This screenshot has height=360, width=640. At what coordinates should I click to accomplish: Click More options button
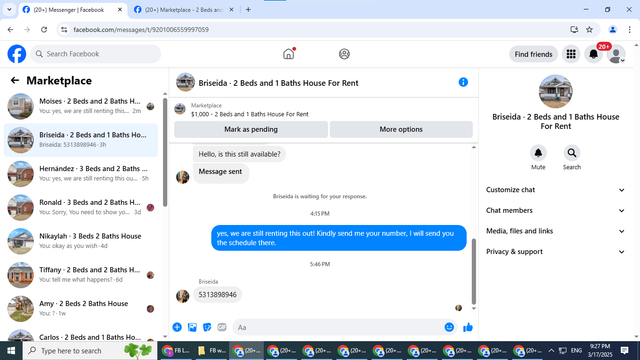click(x=401, y=129)
